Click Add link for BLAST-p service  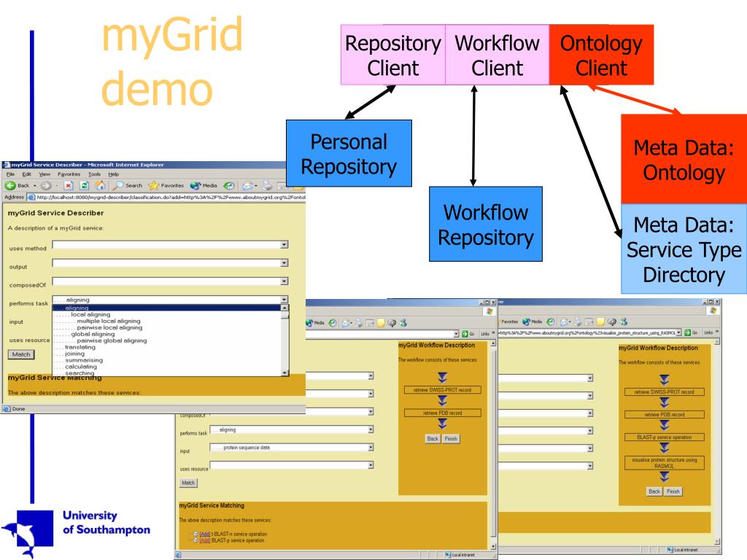click(x=205, y=540)
